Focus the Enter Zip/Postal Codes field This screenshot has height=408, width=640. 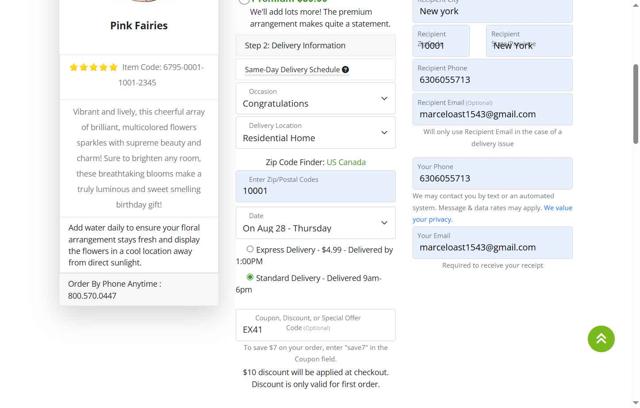[x=316, y=186]
